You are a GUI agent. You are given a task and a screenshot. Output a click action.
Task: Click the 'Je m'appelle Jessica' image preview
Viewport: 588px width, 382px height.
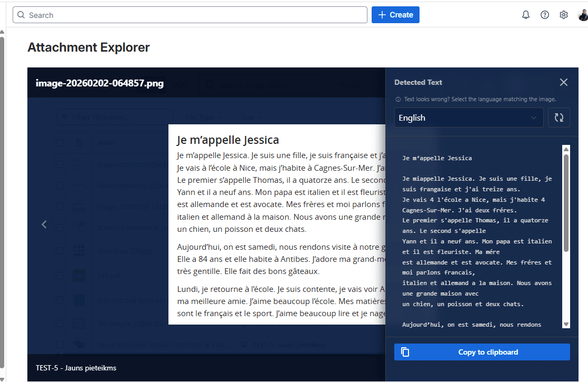point(276,224)
